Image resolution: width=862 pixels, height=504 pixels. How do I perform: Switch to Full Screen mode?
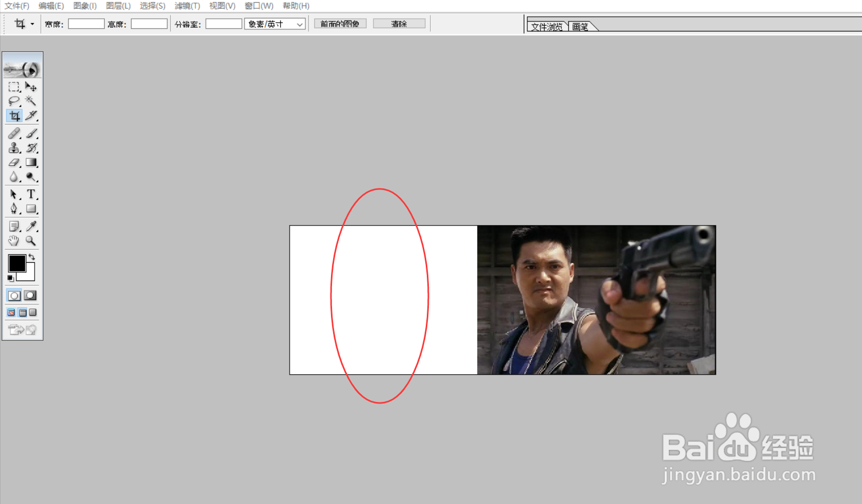(33, 312)
